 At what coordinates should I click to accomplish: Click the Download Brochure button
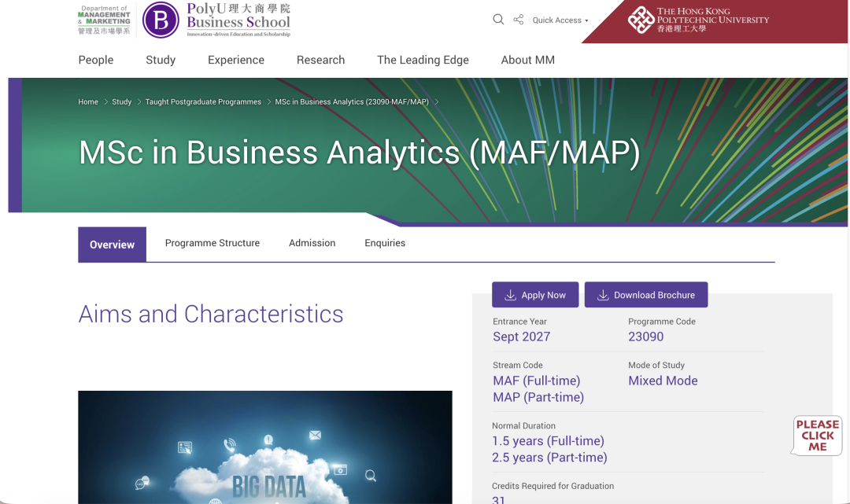tap(646, 295)
